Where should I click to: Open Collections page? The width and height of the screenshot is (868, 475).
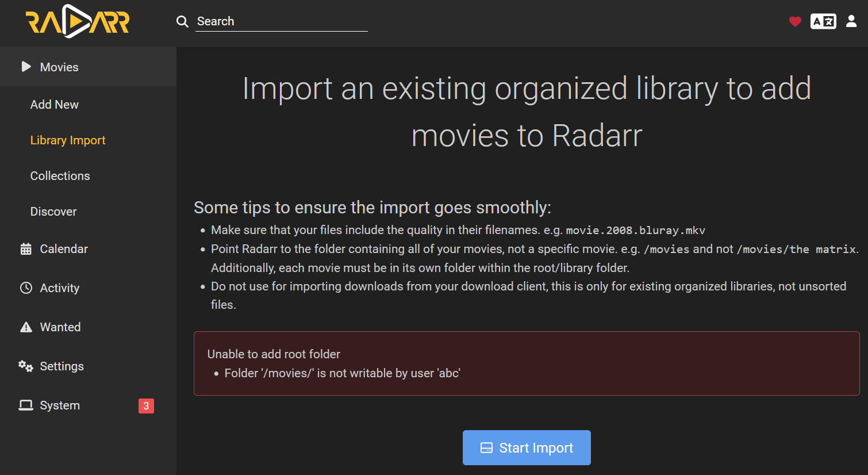pyautogui.click(x=60, y=176)
